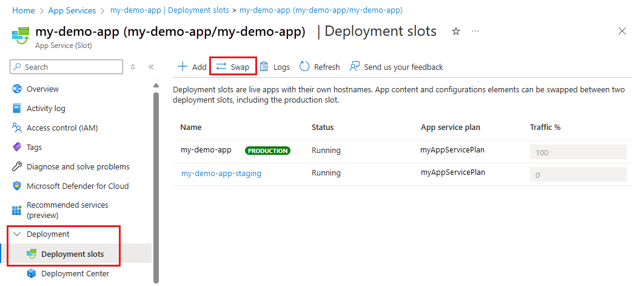Click the Recommended services grid icon
The height and width of the screenshot is (286, 644).
[x=17, y=211]
